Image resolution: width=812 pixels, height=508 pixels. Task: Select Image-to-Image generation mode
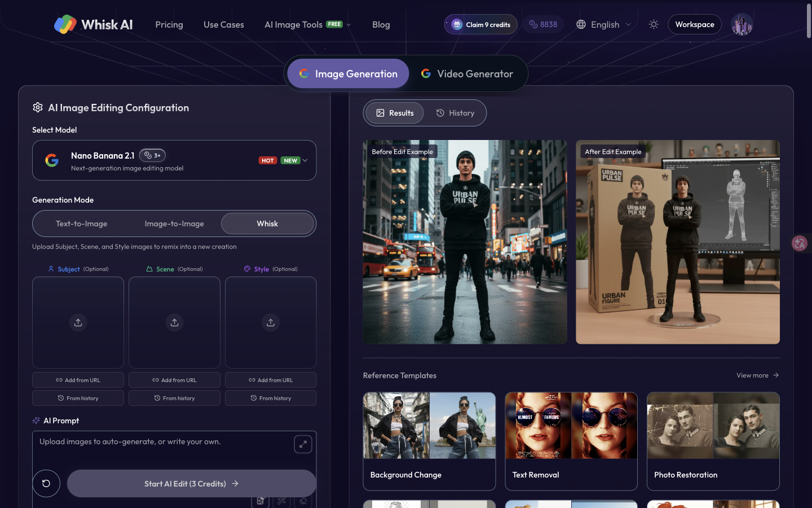coord(174,224)
